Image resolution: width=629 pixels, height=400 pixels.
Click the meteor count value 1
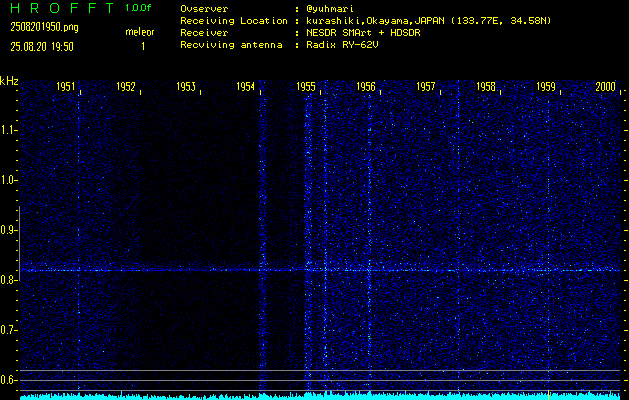point(143,47)
